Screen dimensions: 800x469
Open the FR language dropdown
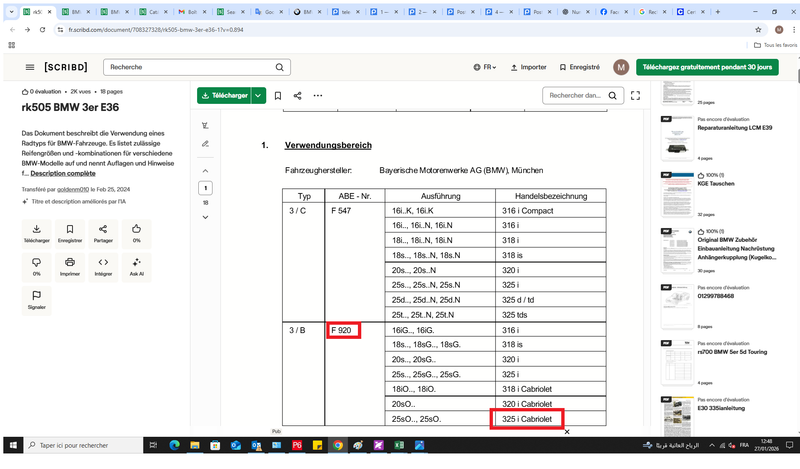pyautogui.click(x=485, y=67)
